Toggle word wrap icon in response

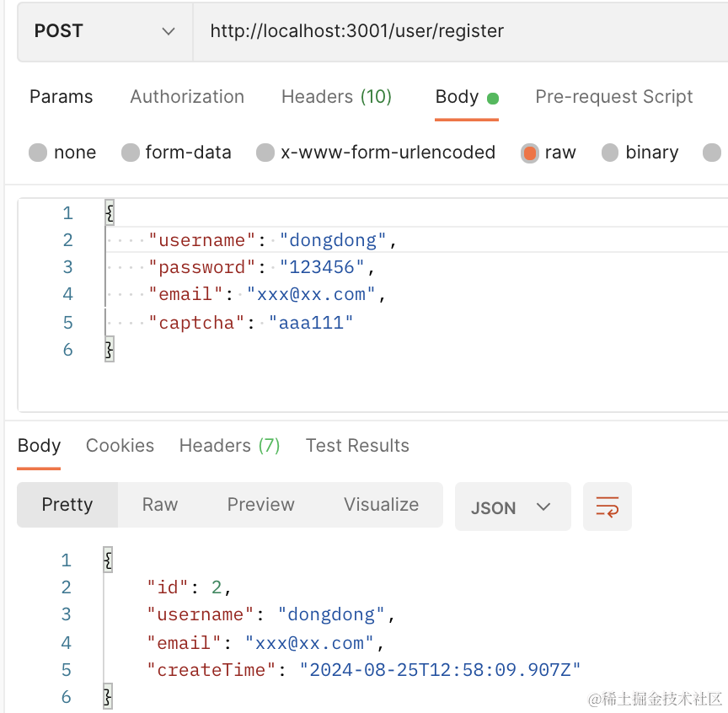pyautogui.click(x=607, y=507)
